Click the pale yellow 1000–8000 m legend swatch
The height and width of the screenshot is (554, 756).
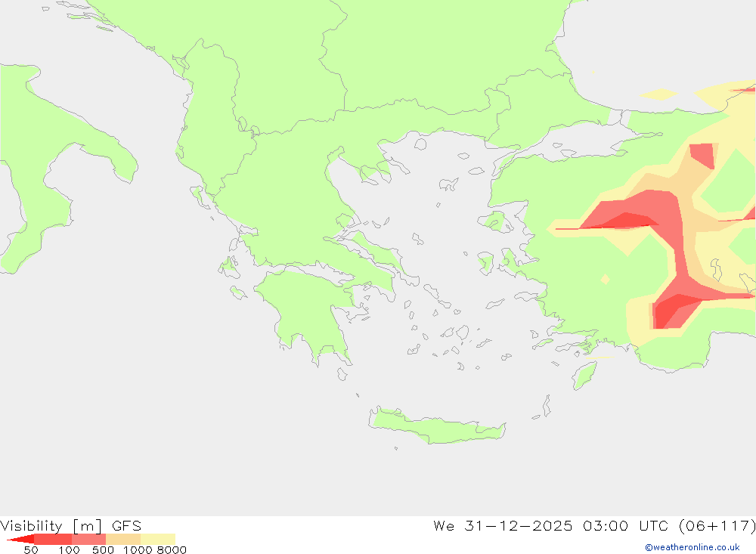click(158, 539)
